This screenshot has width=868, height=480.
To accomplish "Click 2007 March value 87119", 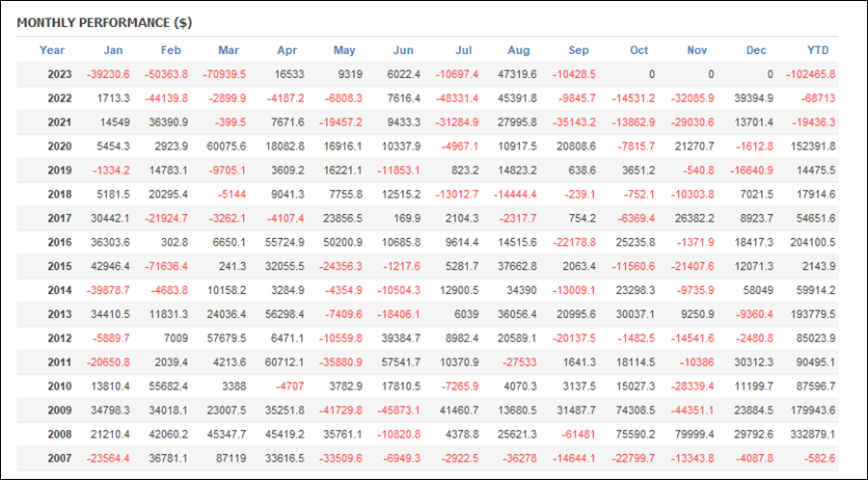I will pyautogui.click(x=231, y=458).
